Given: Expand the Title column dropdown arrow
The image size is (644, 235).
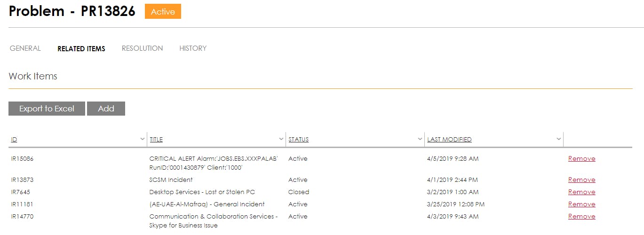Looking at the screenshot, I should (281, 139).
